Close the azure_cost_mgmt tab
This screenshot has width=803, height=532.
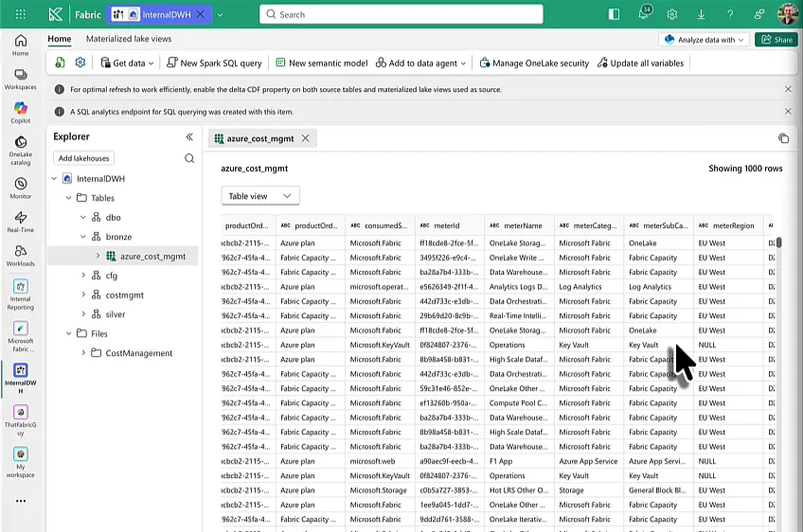(x=305, y=138)
